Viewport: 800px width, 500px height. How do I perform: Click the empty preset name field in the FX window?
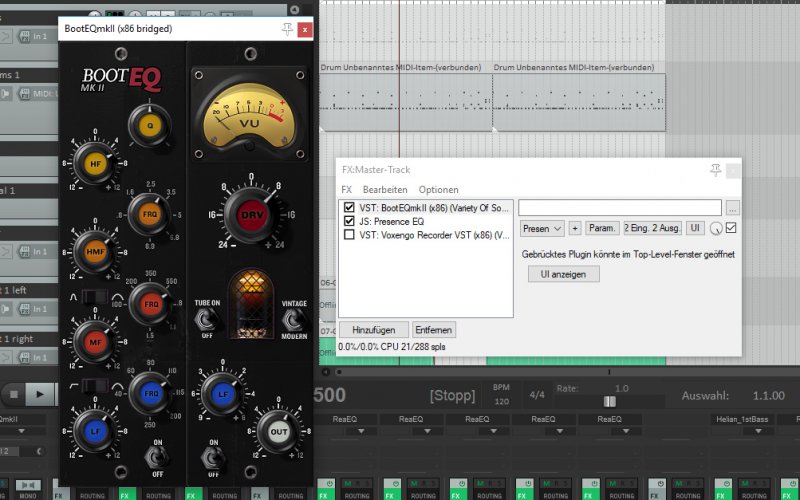(620, 208)
